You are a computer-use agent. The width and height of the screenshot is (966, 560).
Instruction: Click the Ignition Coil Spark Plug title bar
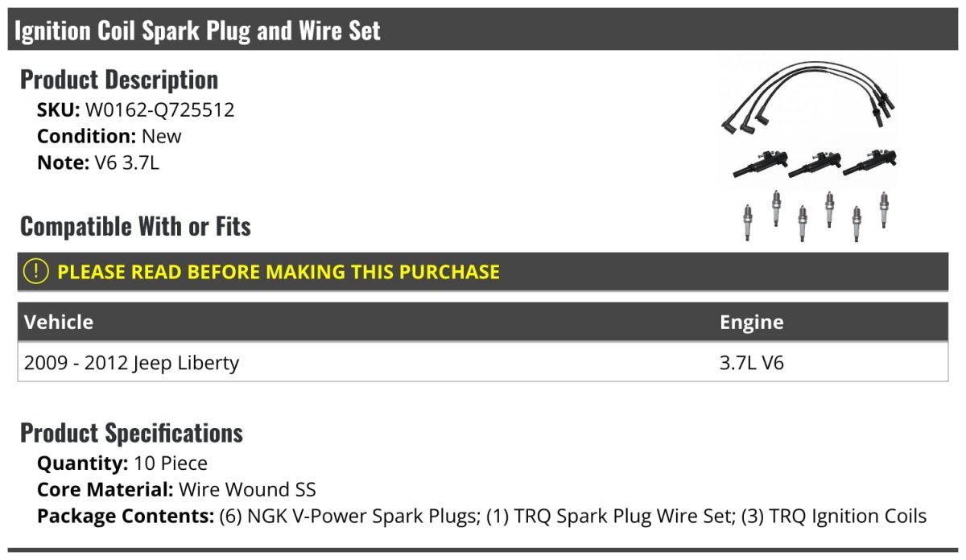198,31
